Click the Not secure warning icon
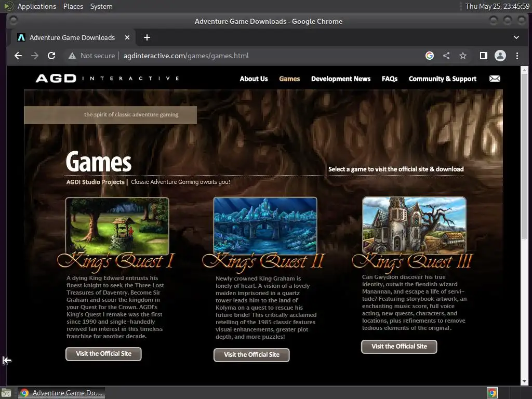This screenshot has height=399, width=532. pos(72,56)
